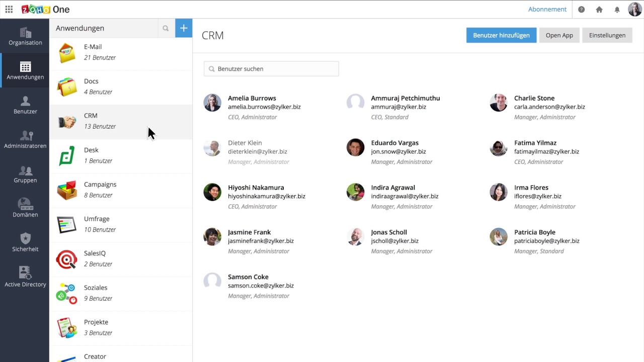The height and width of the screenshot is (362, 644).
Task: Click the name Patricia Boyle
Action: pos(535,232)
